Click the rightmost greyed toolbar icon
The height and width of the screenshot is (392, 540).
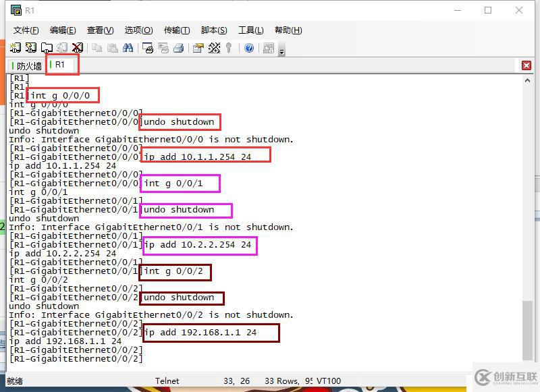click(268, 48)
